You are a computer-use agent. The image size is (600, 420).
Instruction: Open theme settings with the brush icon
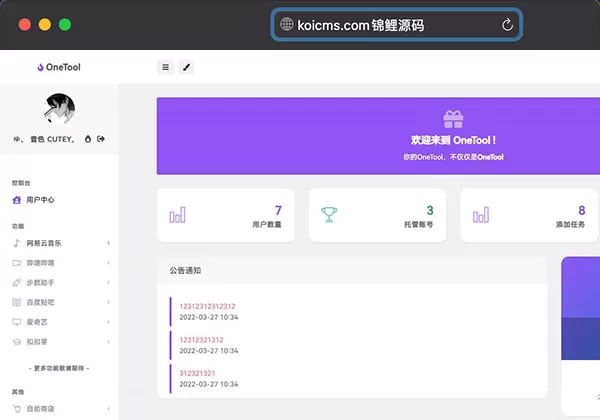pos(186,67)
